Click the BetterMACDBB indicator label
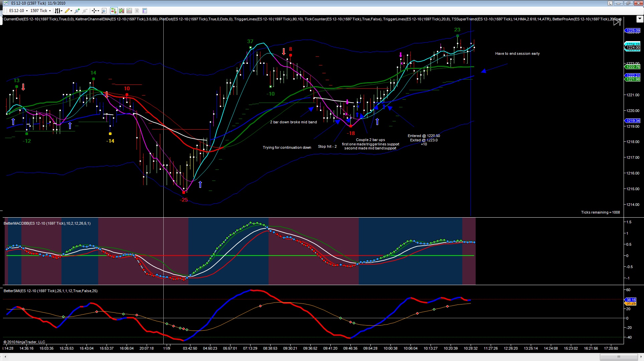This screenshot has height=361, width=644. 47,223
